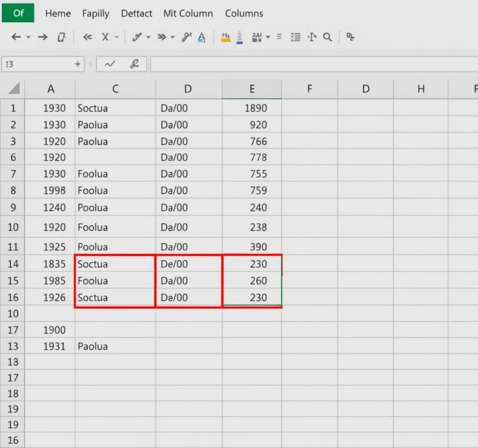Expand the dropdown next to the brush icon
The height and width of the screenshot is (448, 478).
(x=148, y=37)
